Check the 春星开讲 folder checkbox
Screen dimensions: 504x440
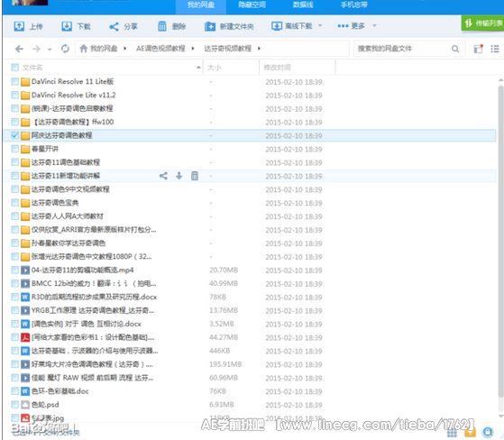coord(14,149)
